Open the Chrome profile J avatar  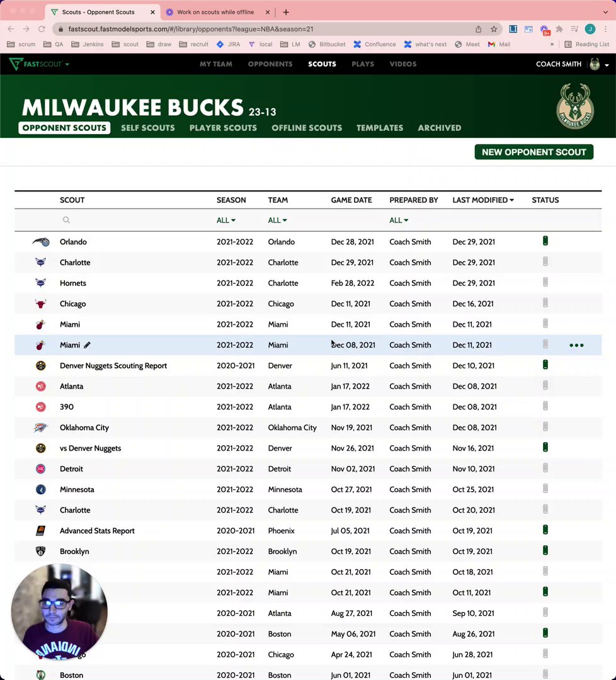click(590, 29)
